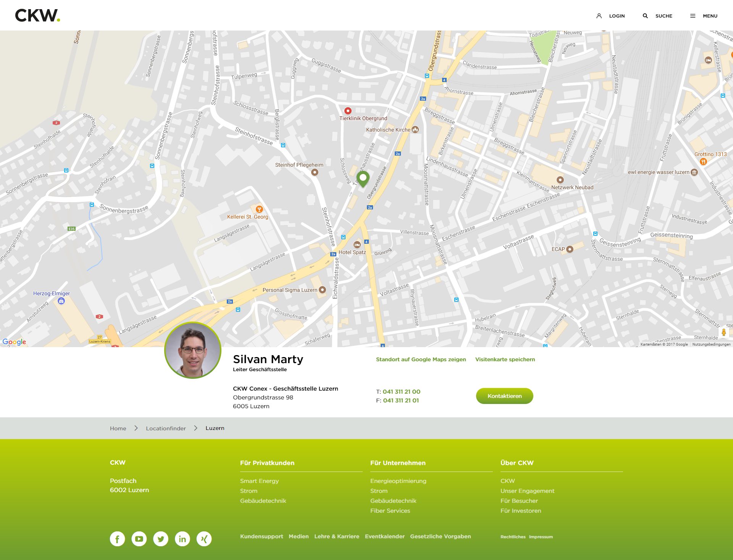
Task: Click Silvan Marty's profile photo
Action: [193, 350]
